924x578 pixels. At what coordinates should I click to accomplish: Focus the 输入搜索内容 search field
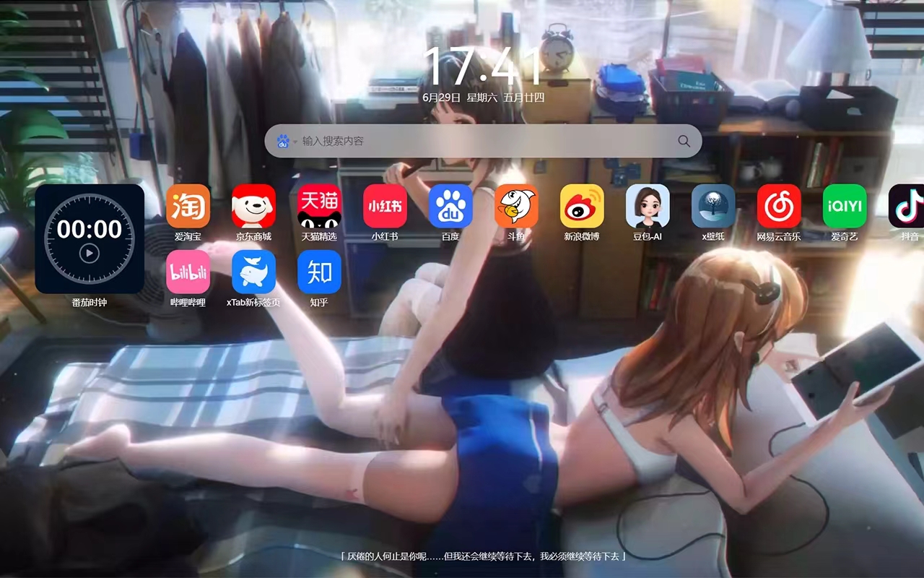tap(483, 141)
